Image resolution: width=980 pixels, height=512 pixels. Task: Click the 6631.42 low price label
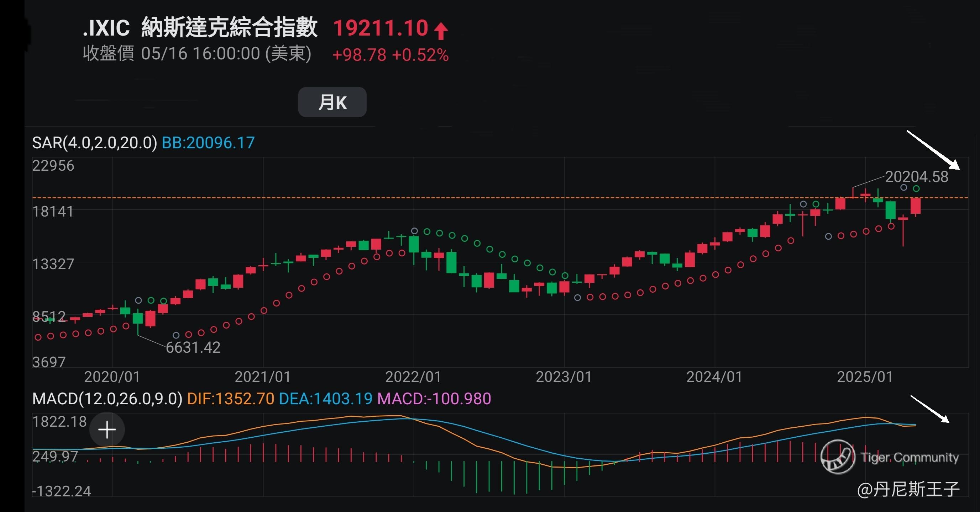pyautogui.click(x=193, y=347)
